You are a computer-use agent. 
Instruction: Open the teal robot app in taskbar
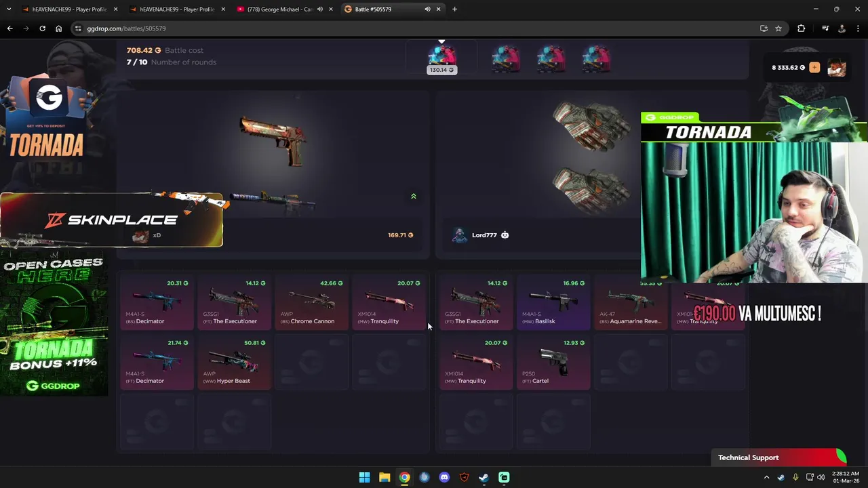coord(504,477)
